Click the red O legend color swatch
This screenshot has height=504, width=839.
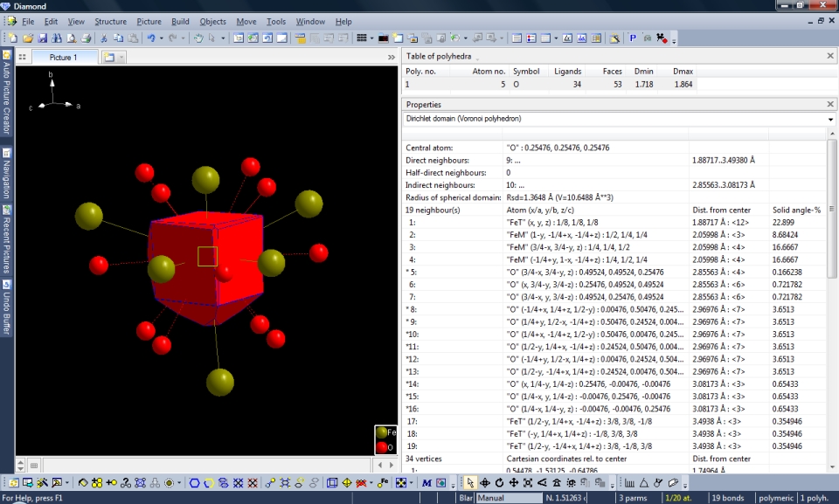[380, 447]
